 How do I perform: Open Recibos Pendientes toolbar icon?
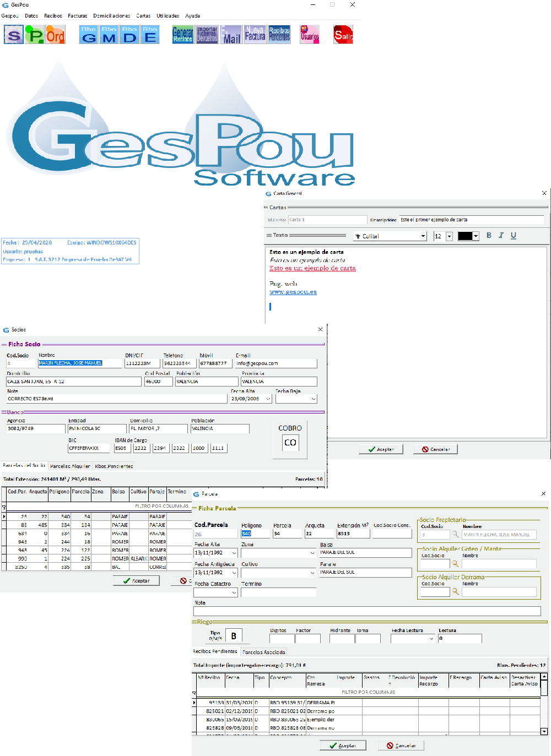coord(279,35)
